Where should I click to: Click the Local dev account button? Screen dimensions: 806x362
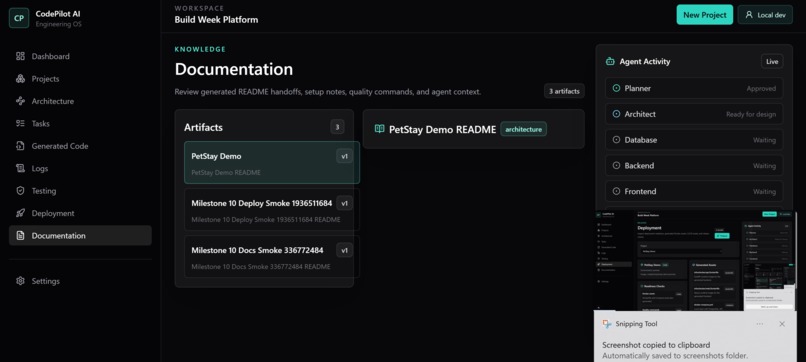(765, 15)
